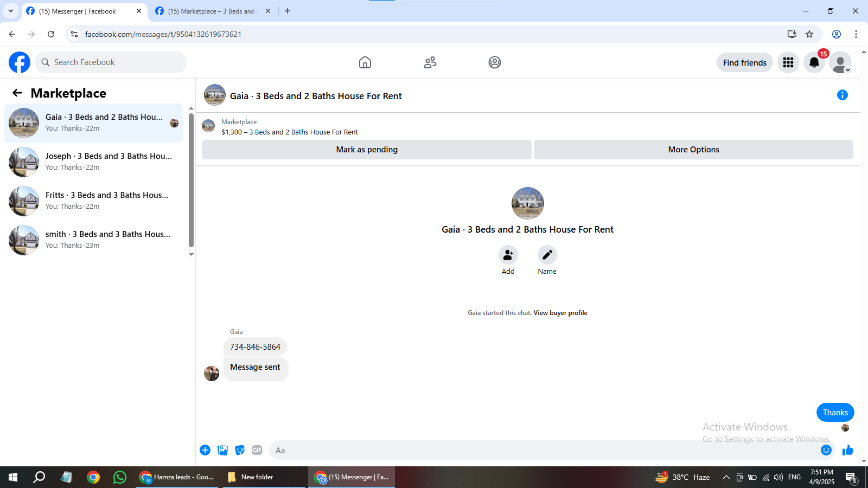Click the 'Message sent' chat bubble
Viewport: 868px width, 488px height.
click(256, 369)
